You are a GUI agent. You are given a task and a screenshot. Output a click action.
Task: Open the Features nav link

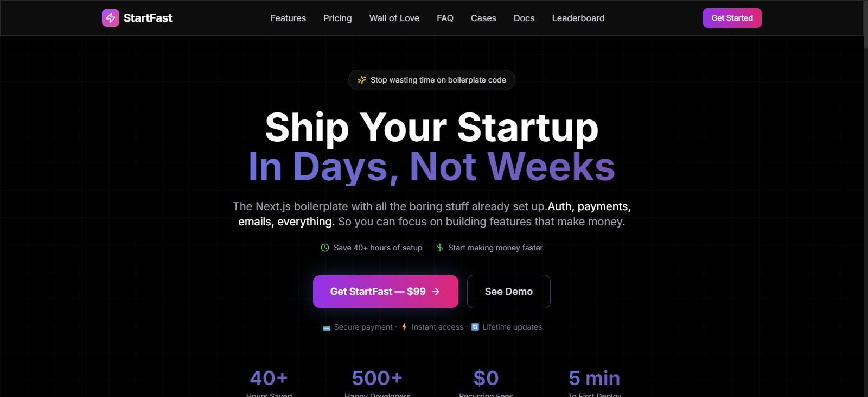288,18
